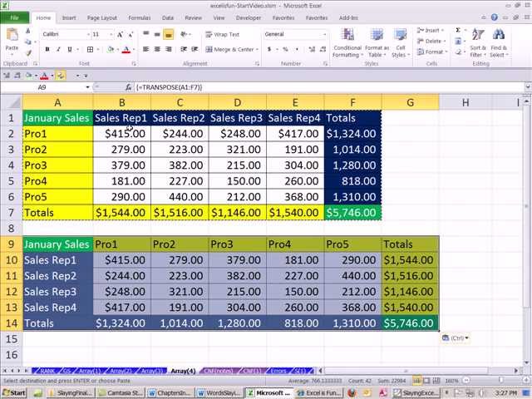This screenshot has width=532, height=399.
Task: Apply Quick Access toolbar font color
Action: click(x=44, y=76)
